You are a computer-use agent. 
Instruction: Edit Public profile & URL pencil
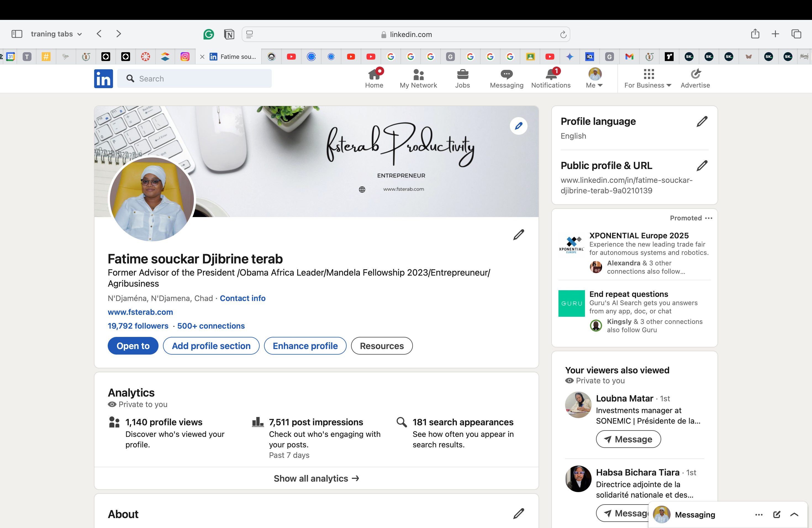[702, 165]
